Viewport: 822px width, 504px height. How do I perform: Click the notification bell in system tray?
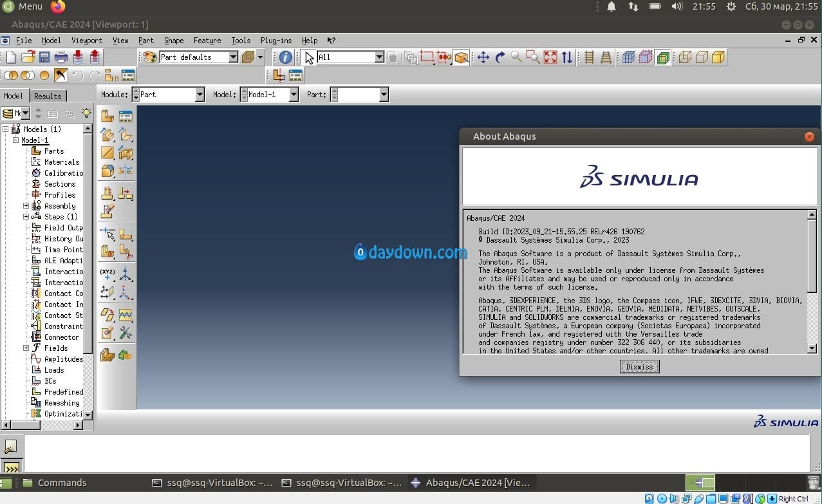click(612, 6)
